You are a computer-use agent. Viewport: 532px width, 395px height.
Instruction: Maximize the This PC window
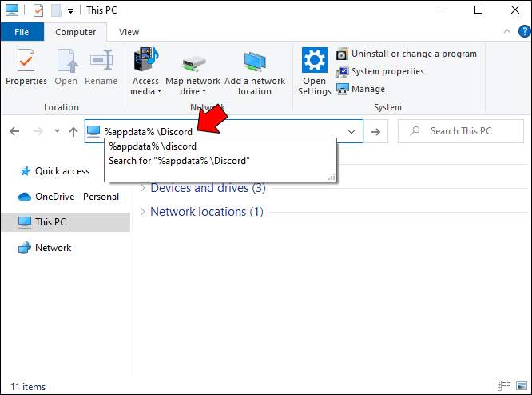(x=478, y=10)
